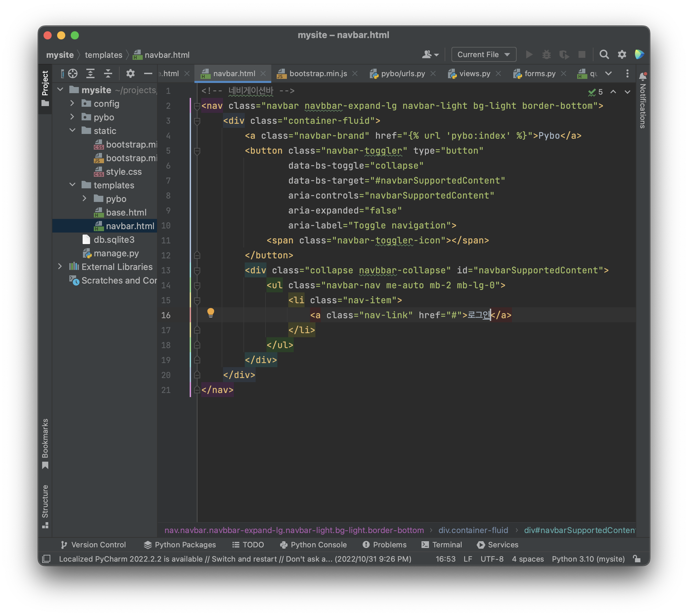Viewport: 688px width, 616px height.
Task: Toggle tool window bars via bottom-left square icon
Action: (46, 559)
